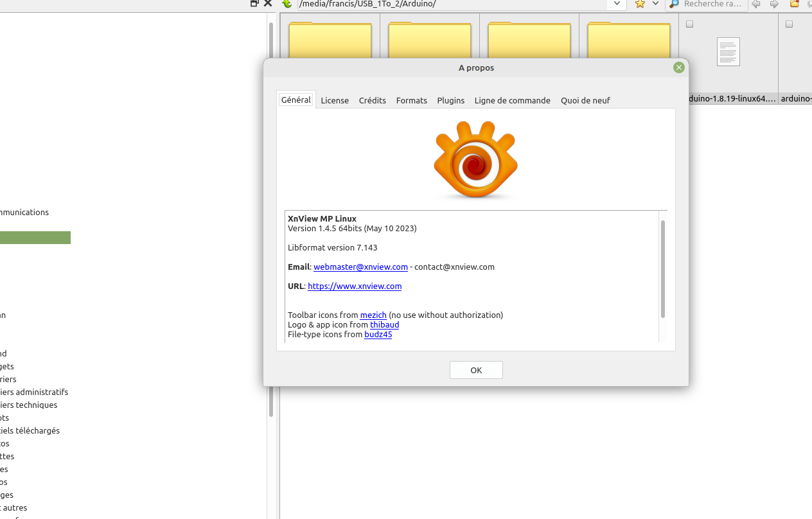Image resolution: width=812 pixels, height=519 pixels.
Task: Go up to parent folder with green arrow
Action: [287, 4]
